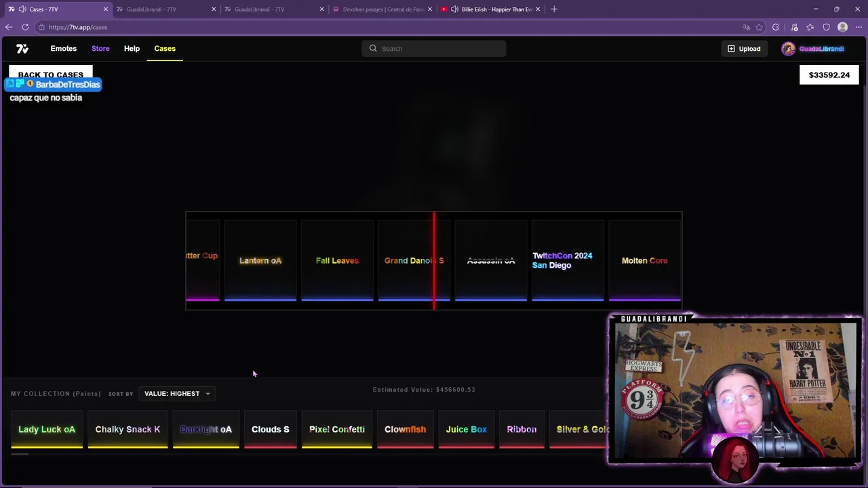Go back using browser back arrow

click(x=9, y=27)
